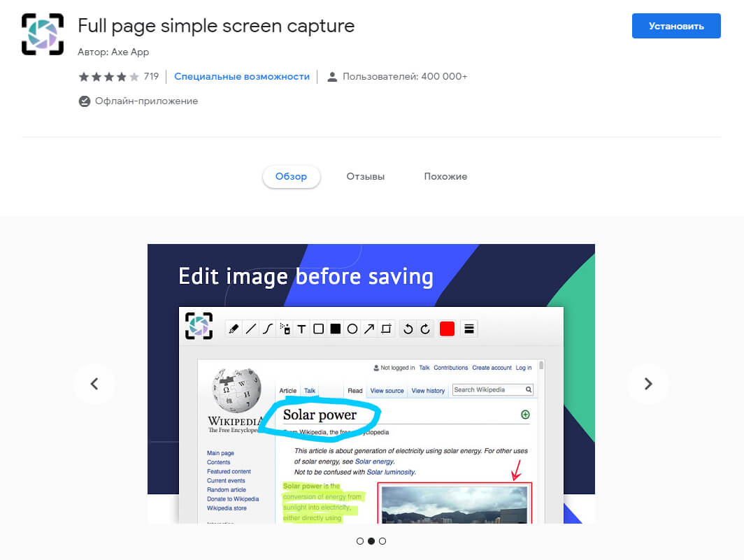The image size is (744, 560).
Task: Switch to the Похожие tab
Action: click(445, 177)
